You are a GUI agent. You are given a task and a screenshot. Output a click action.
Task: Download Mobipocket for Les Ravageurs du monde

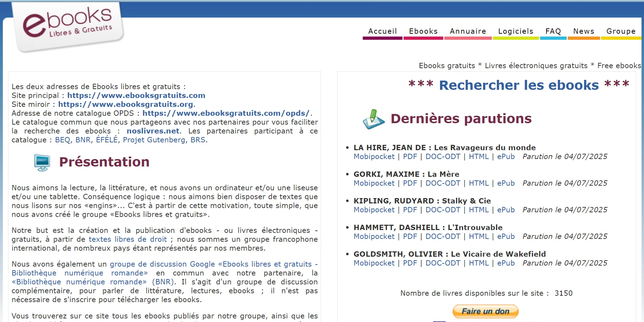point(374,157)
